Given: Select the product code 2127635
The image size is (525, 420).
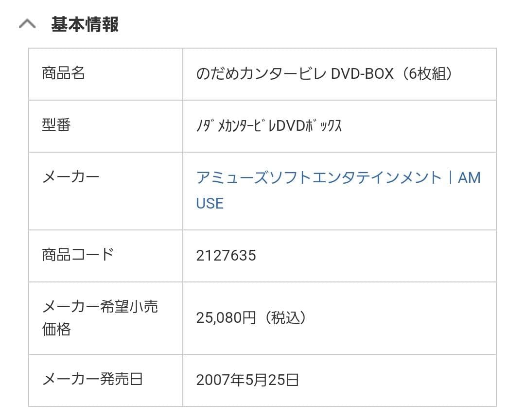Looking at the screenshot, I should pyautogui.click(x=227, y=255).
